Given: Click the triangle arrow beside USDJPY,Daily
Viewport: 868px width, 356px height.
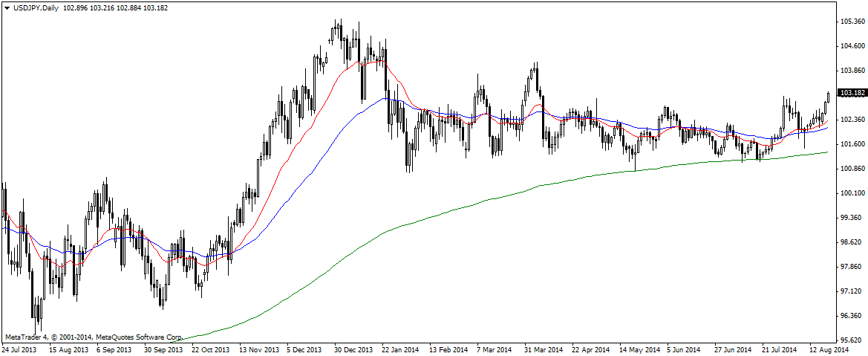Looking at the screenshot, I should [7, 7].
